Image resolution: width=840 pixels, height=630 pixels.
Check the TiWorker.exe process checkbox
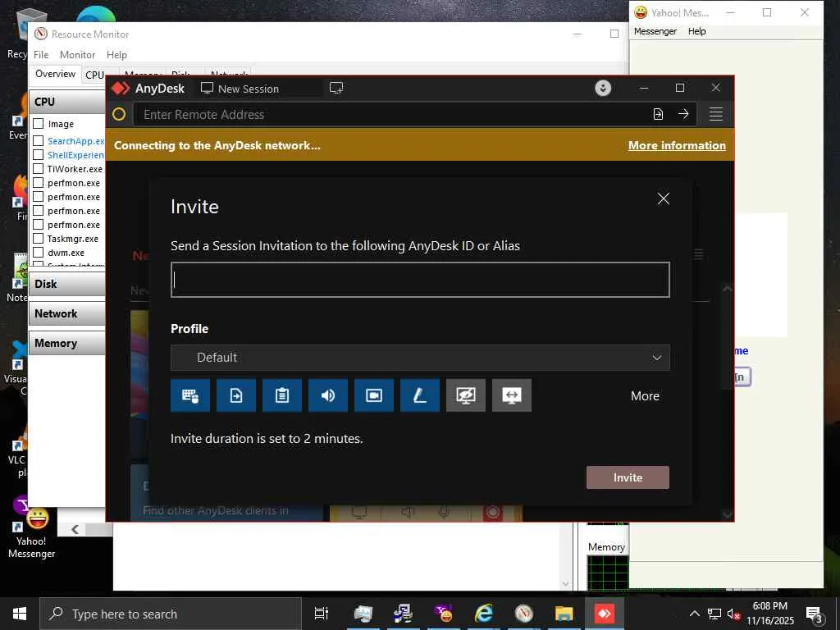point(38,169)
